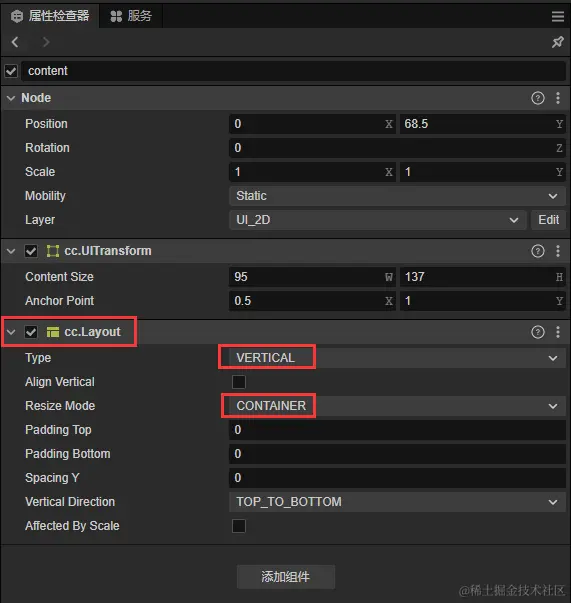
Task: Disable the cc.Layout component checkbox
Action: click(31, 332)
